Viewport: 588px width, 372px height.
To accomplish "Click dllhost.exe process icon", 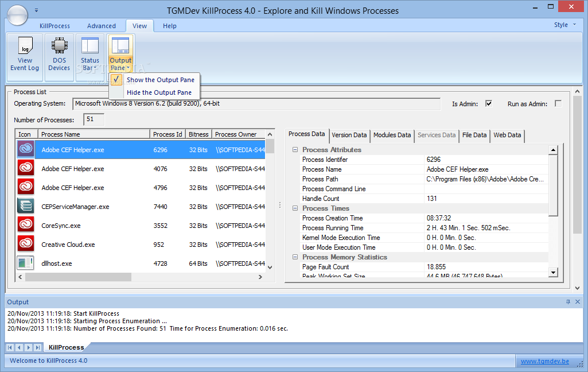I will 26,262.
